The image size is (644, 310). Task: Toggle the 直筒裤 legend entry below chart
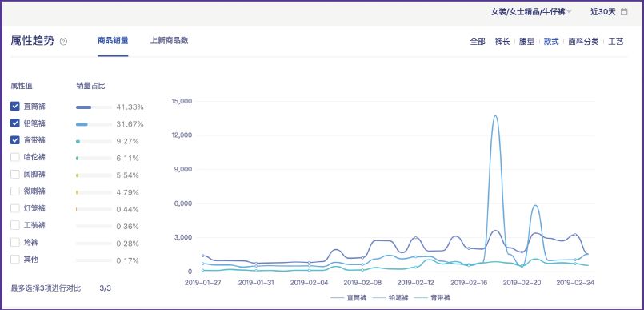click(349, 298)
